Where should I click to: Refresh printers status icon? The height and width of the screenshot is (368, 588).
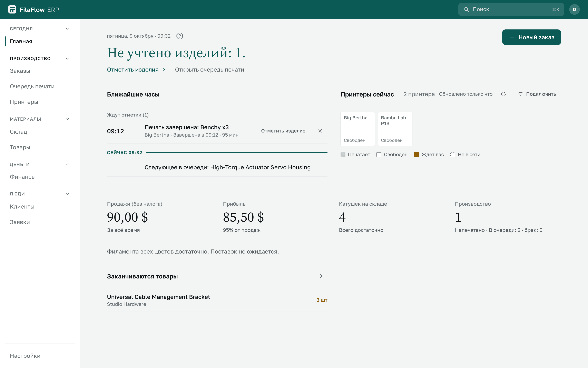pyautogui.click(x=503, y=94)
